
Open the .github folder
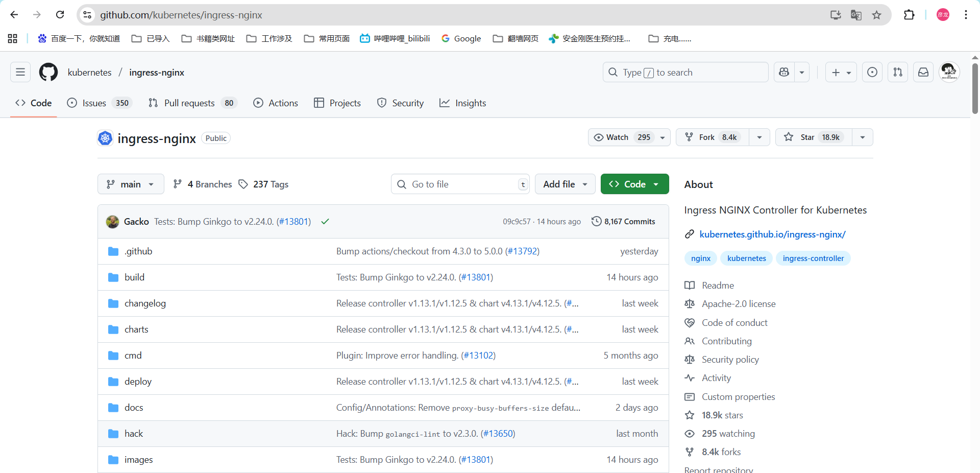click(138, 251)
